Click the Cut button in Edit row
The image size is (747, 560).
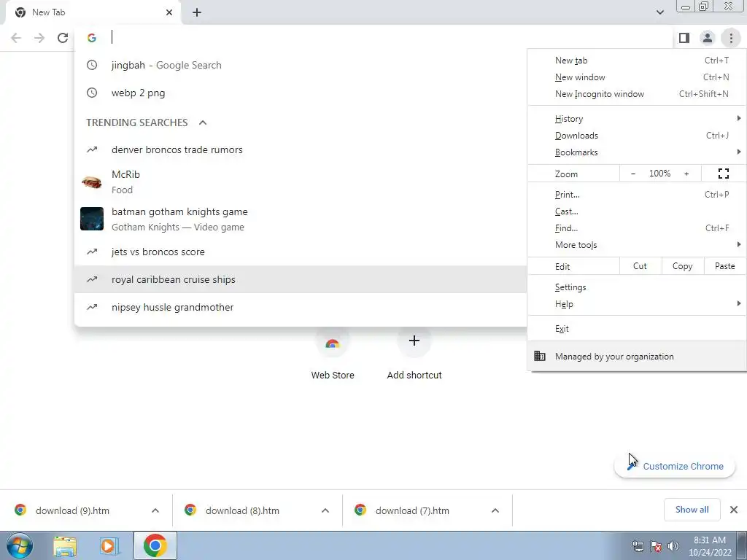coord(640,266)
